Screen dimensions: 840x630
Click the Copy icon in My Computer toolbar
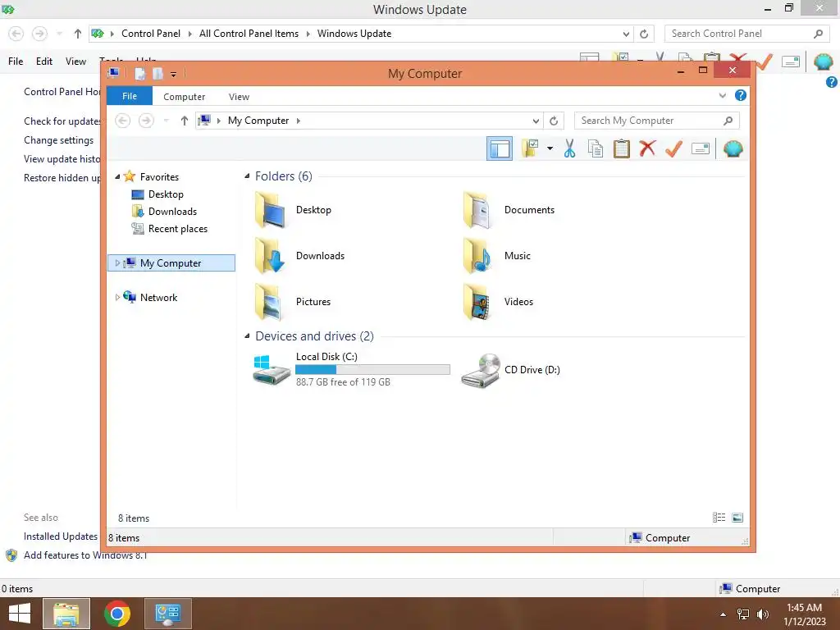(x=596, y=148)
